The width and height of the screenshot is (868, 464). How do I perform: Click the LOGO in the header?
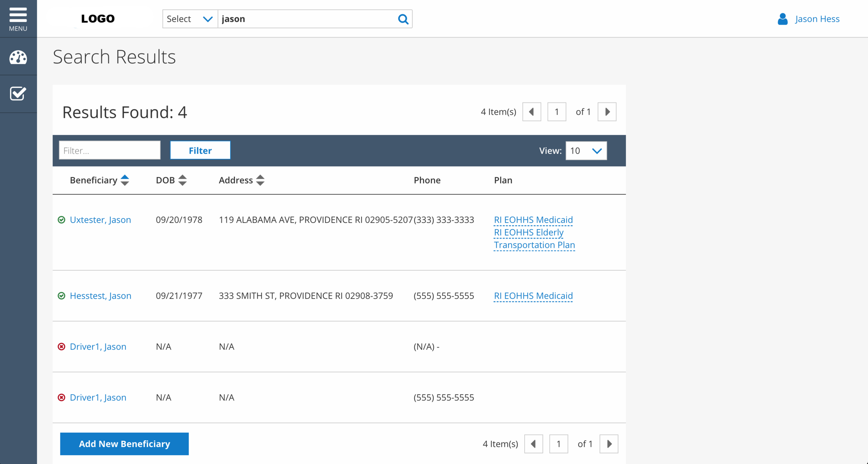point(98,19)
